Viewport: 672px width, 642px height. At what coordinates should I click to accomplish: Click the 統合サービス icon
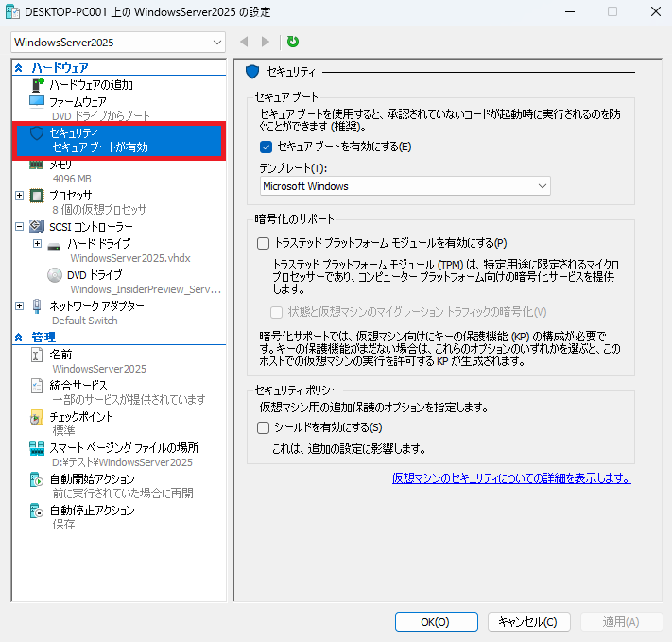pos(37,386)
